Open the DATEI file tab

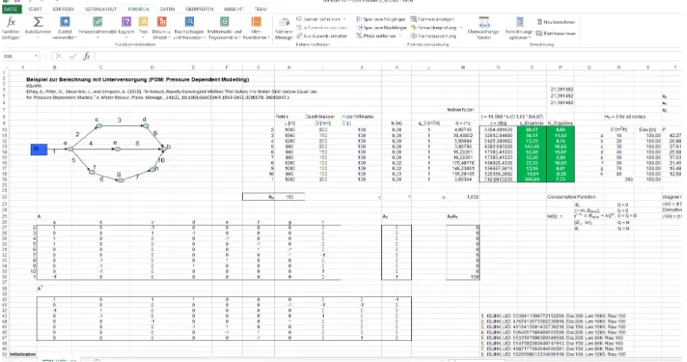point(11,9)
